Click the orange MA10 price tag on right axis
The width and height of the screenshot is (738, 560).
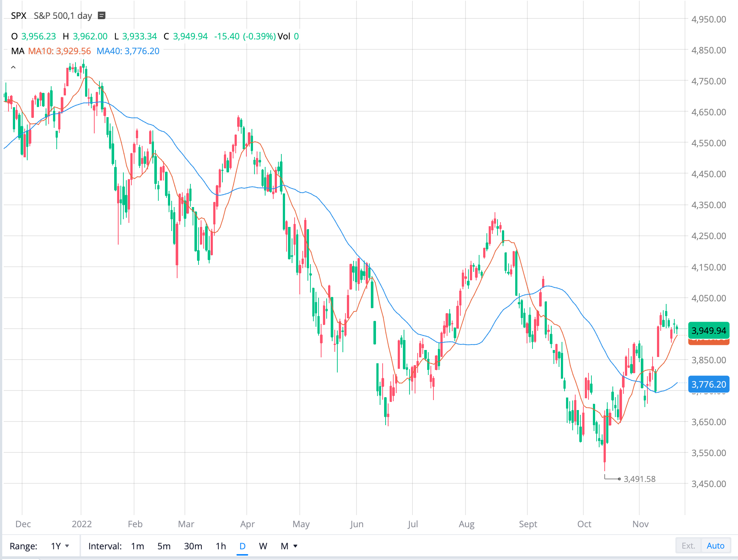pyautogui.click(x=709, y=343)
